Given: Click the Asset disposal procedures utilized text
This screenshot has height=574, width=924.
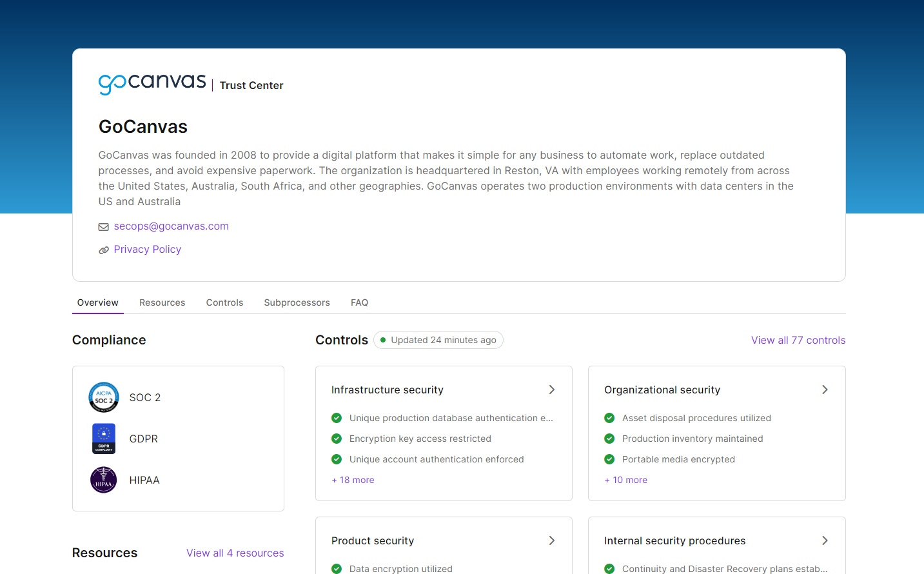Looking at the screenshot, I should [x=696, y=418].
